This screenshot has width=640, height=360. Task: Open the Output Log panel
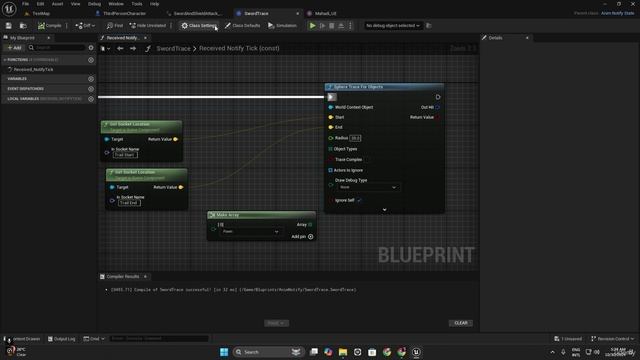click(62, 339)
